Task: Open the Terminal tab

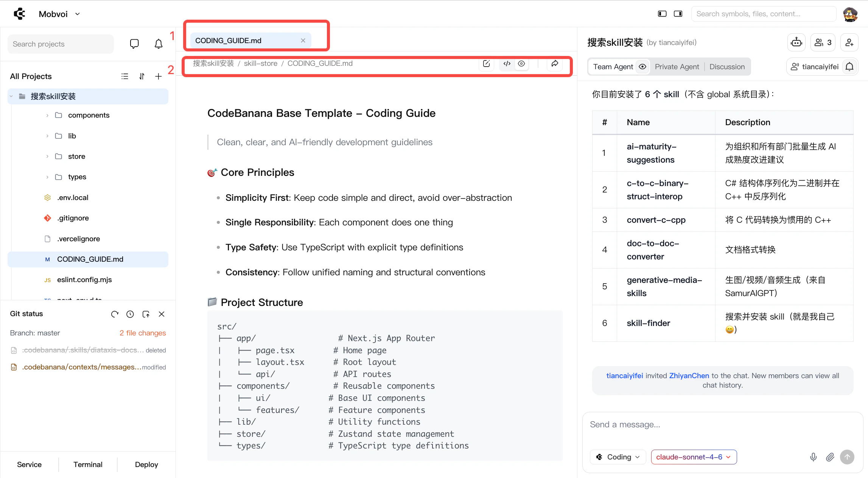Action: pyautogui.click(x=88, y=464)
